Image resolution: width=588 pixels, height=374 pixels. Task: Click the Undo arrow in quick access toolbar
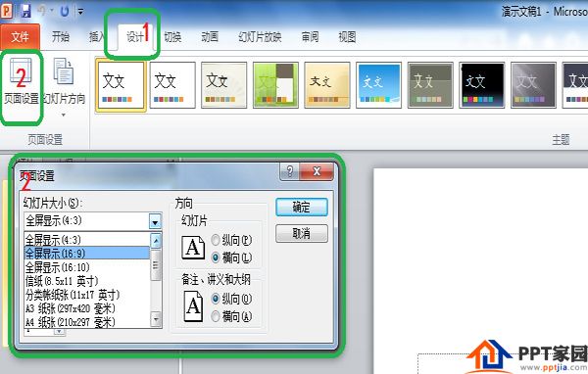[x=42, y=11]
